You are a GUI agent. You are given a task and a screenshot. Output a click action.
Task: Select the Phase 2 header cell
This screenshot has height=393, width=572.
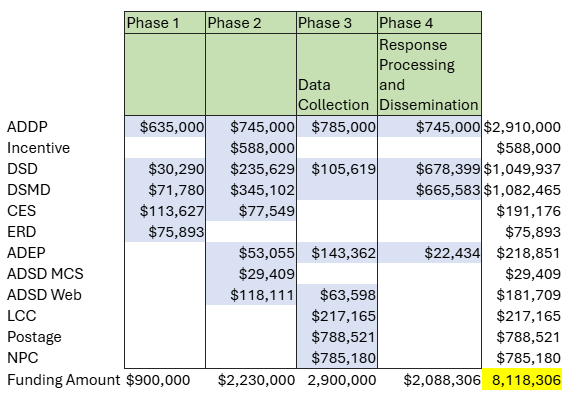(251, 23)
